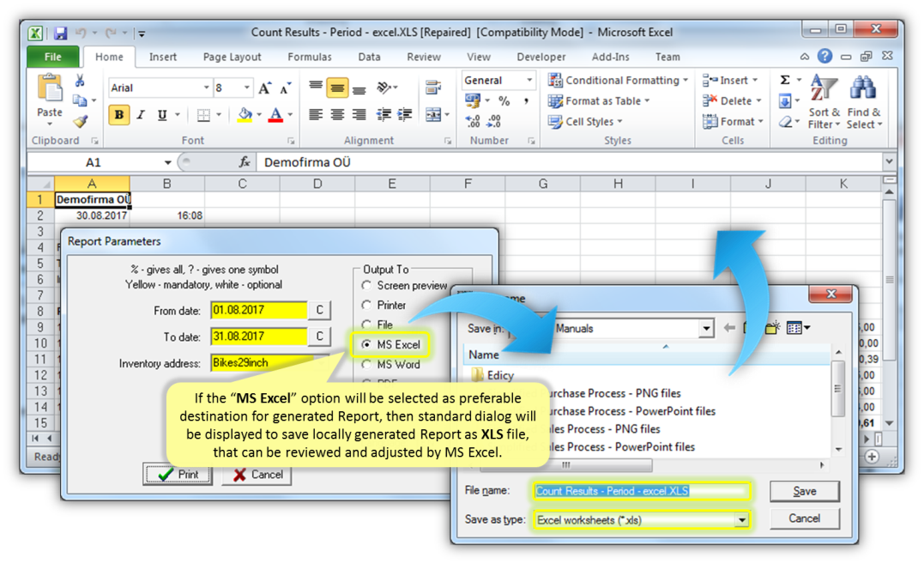924x564 pixels.
Task: Click the blue Help question mark icon
Action: tap(825, 57)
